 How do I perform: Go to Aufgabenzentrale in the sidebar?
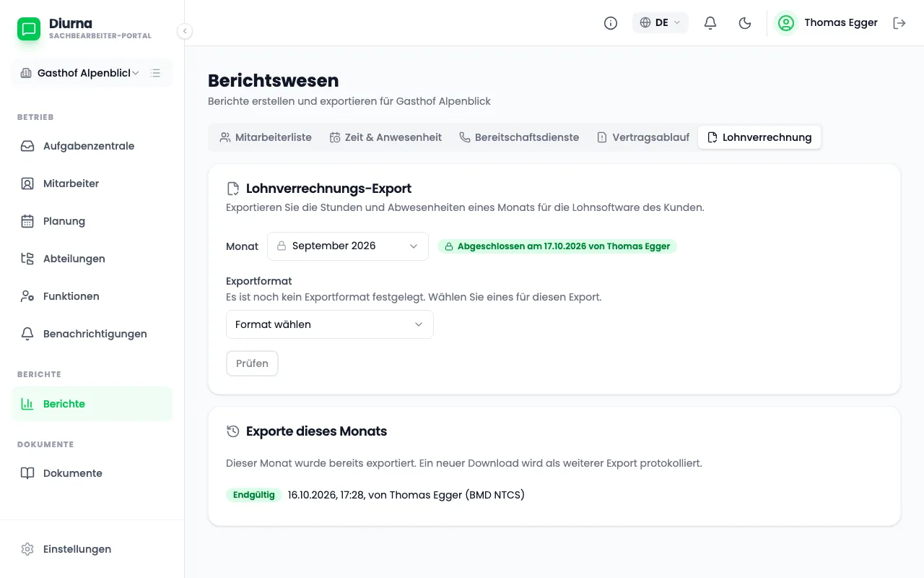[x=92, y=146]
